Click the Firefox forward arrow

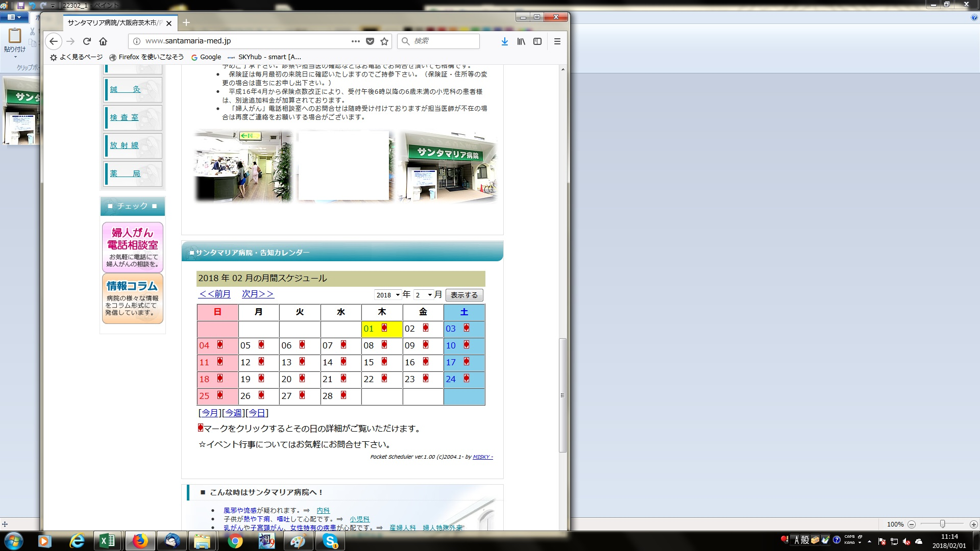click(x=70, y=41)
